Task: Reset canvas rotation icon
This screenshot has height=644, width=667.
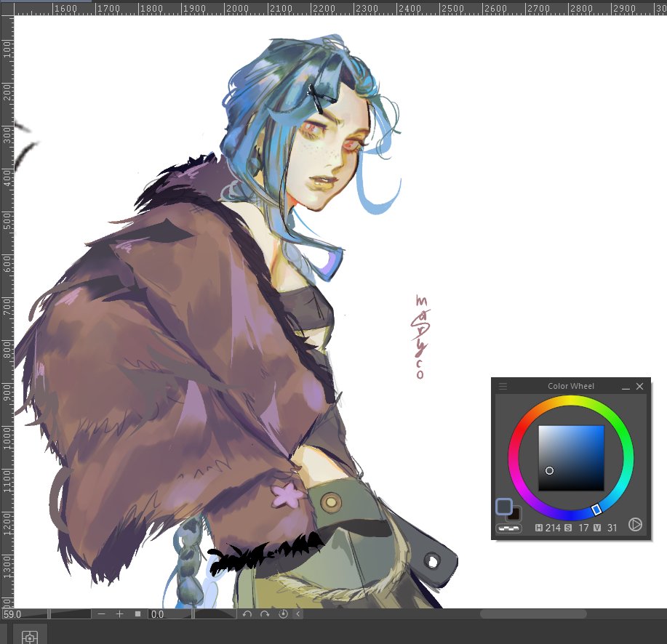Action: pyautogui.click(x=283, y=613)
